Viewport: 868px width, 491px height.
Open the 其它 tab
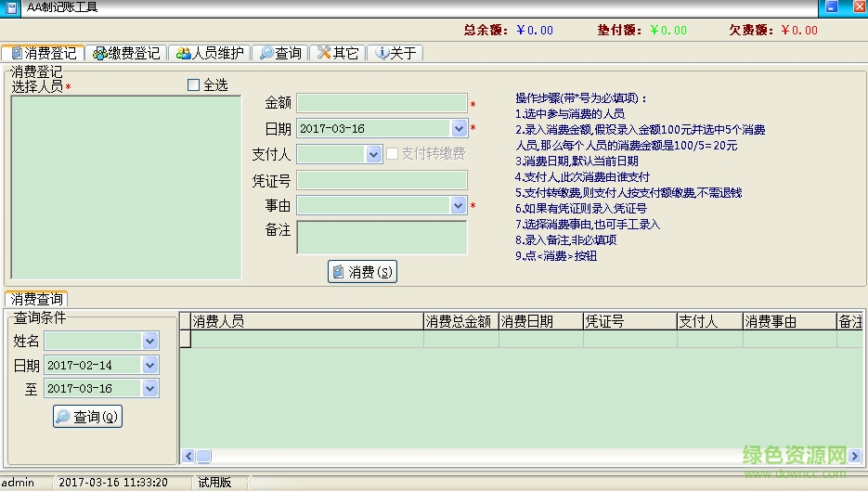tap(338, 53)
